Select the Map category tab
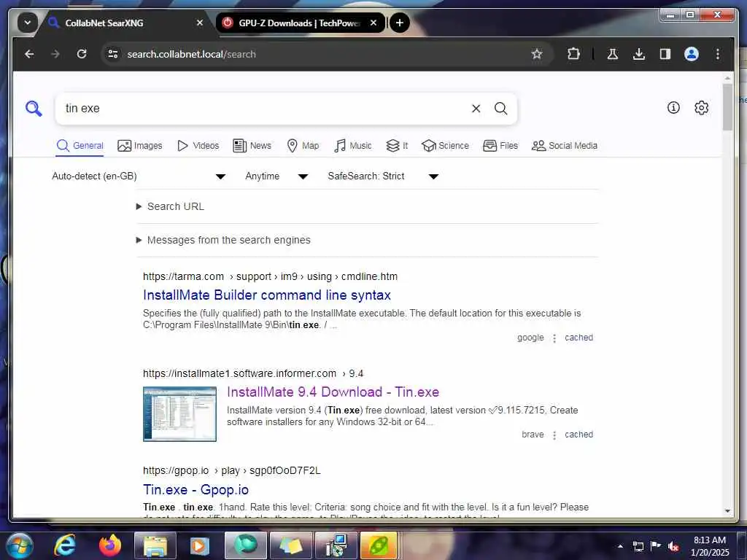The width and height of the screenshot is (747, 560). 303,146
